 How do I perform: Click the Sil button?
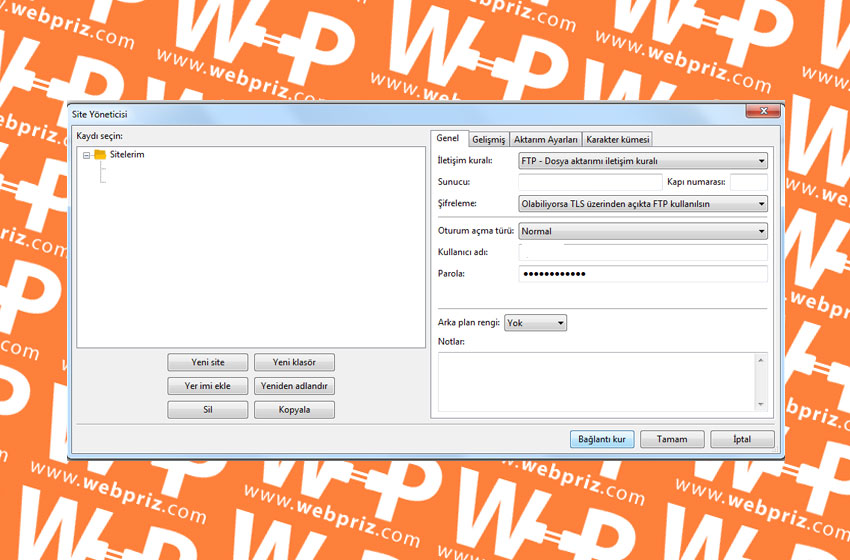point(208,410)
